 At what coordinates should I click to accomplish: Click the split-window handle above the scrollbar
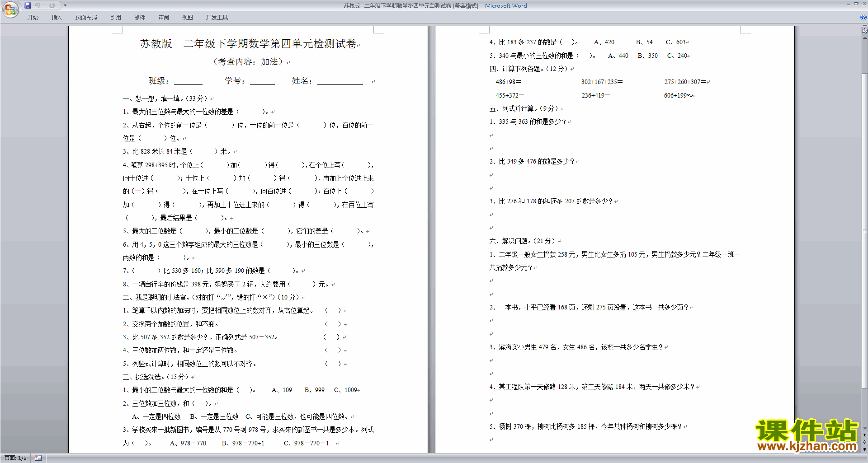[x=864, y=26]
